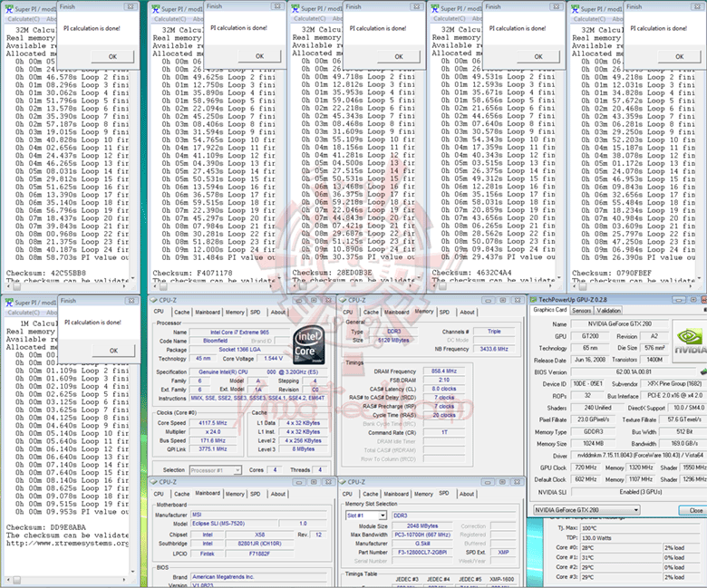This screenshot has height=588, width=707.
Task: Open Slot #1 dropdown in CPU-Z SPD tab
Action: pos(383,516)
